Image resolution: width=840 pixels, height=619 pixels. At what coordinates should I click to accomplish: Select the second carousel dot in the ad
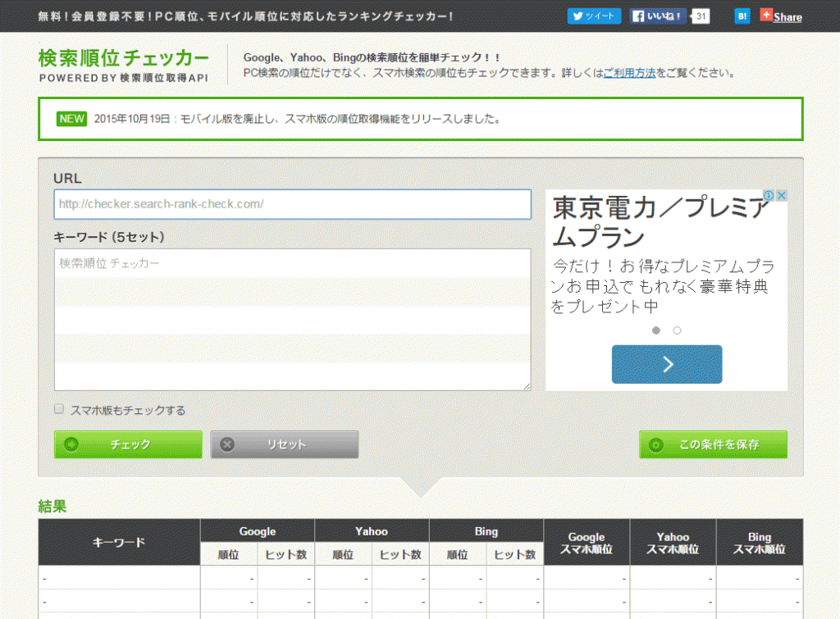pyautogui.click(x=677, y=330)
